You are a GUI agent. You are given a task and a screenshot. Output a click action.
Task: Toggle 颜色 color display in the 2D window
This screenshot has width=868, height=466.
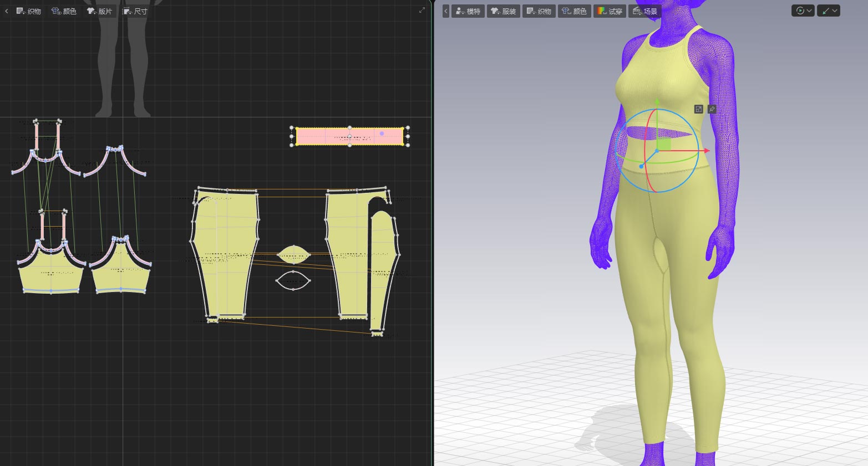[x=64, y=11]
